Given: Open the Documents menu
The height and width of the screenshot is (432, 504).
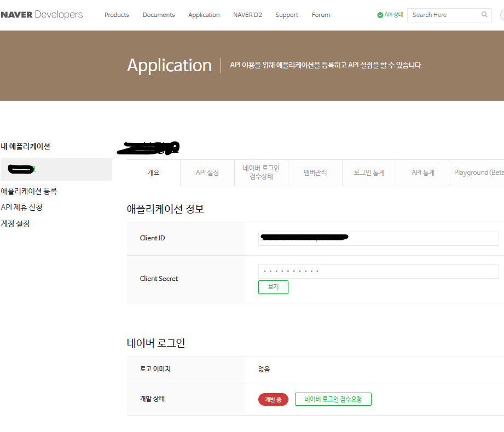Looking at the screenshot, I should pyautogui.click(x=159, y=15).
